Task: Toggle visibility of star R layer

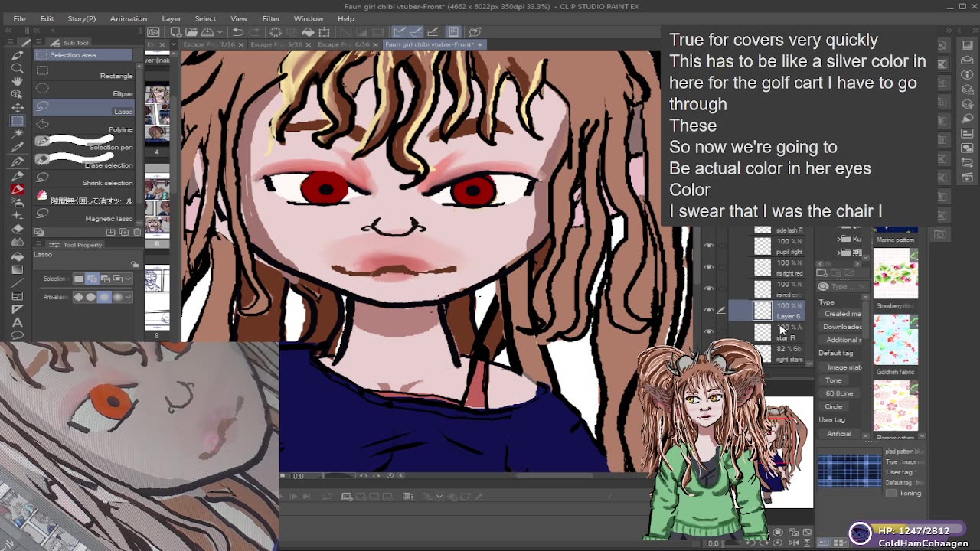Action: point(709,331)
